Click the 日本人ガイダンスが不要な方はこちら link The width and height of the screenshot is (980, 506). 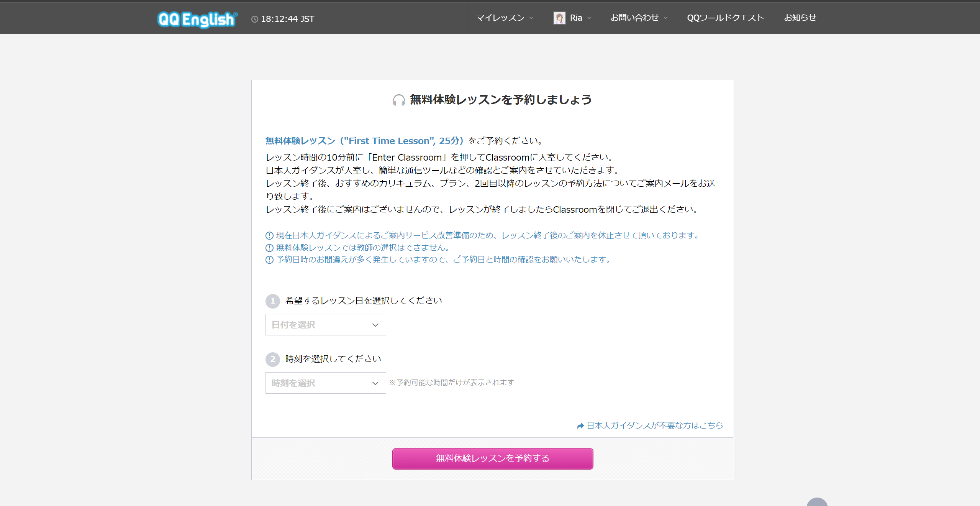pos(654,426)
